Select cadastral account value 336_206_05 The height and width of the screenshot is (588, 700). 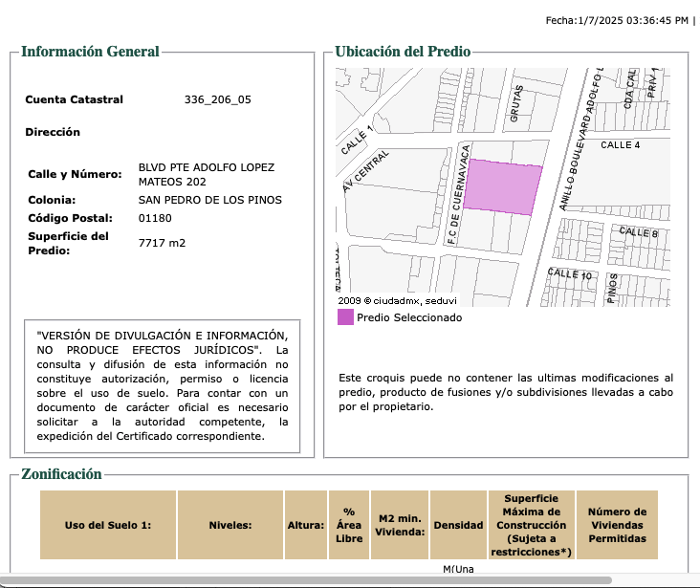point(218,99)
